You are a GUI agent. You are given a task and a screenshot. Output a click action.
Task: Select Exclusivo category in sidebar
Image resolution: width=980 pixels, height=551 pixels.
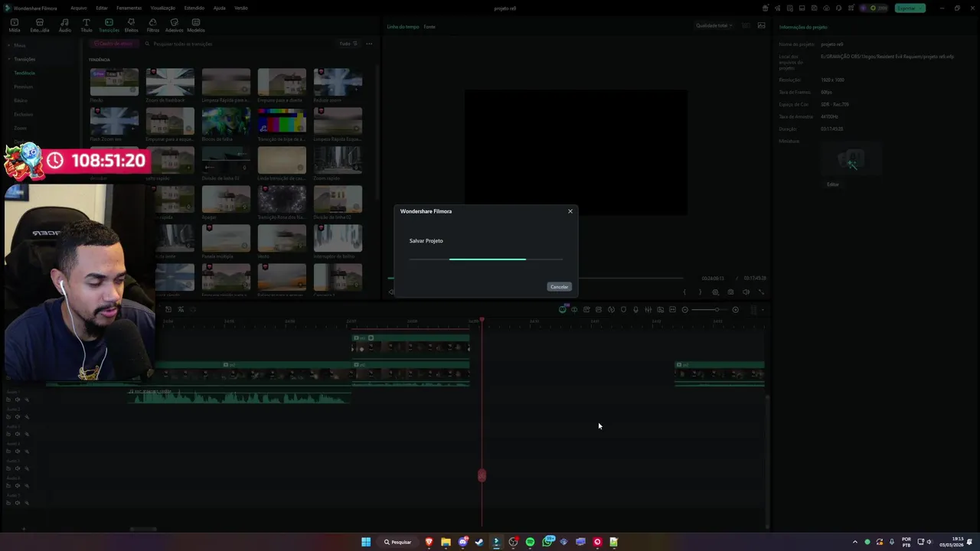[x=23, y=114]
